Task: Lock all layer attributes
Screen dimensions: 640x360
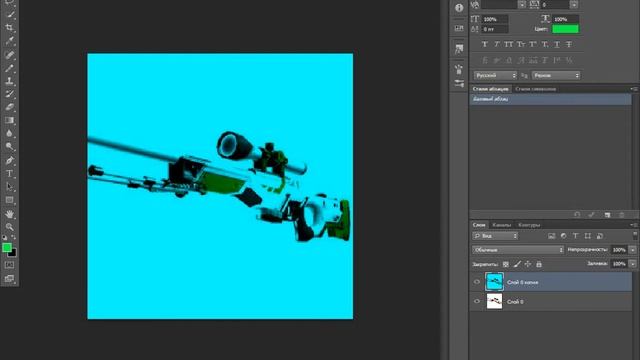Action: [539, 264]
